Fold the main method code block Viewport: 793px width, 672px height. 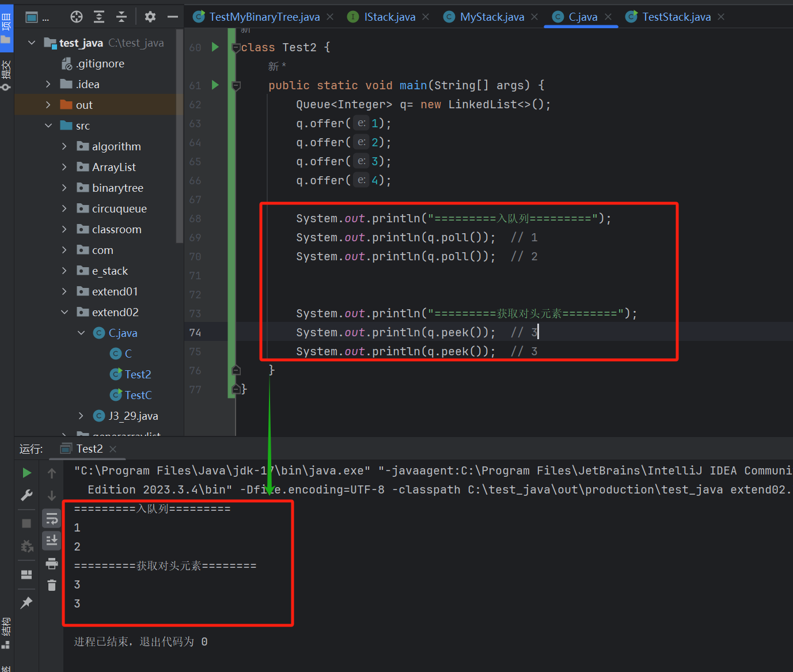(x=236, y=85)
